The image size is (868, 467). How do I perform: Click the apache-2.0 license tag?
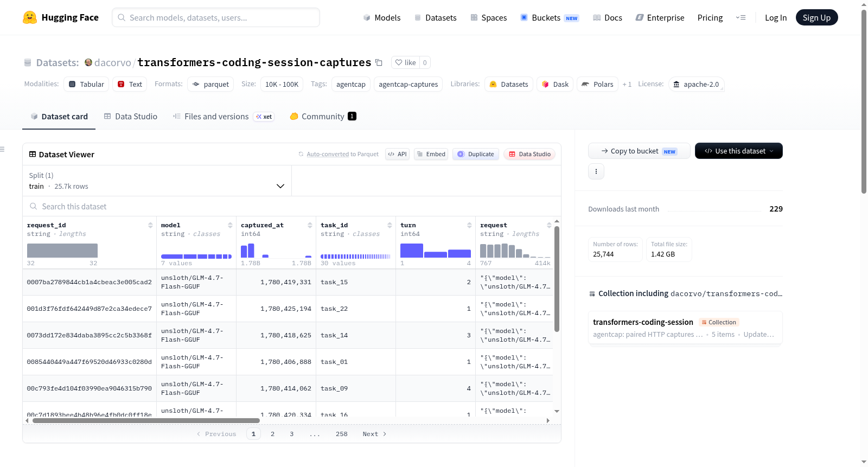pyautogui.click(x=696, y=84)
